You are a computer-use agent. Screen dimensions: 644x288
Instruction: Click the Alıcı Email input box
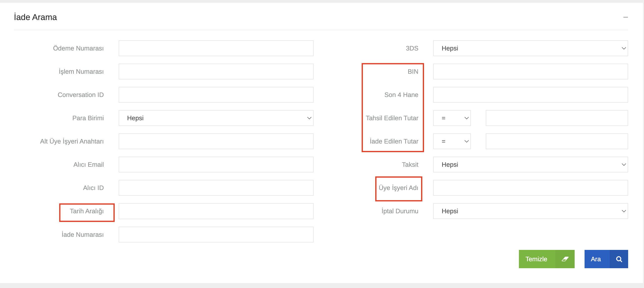tap(216, 164)
